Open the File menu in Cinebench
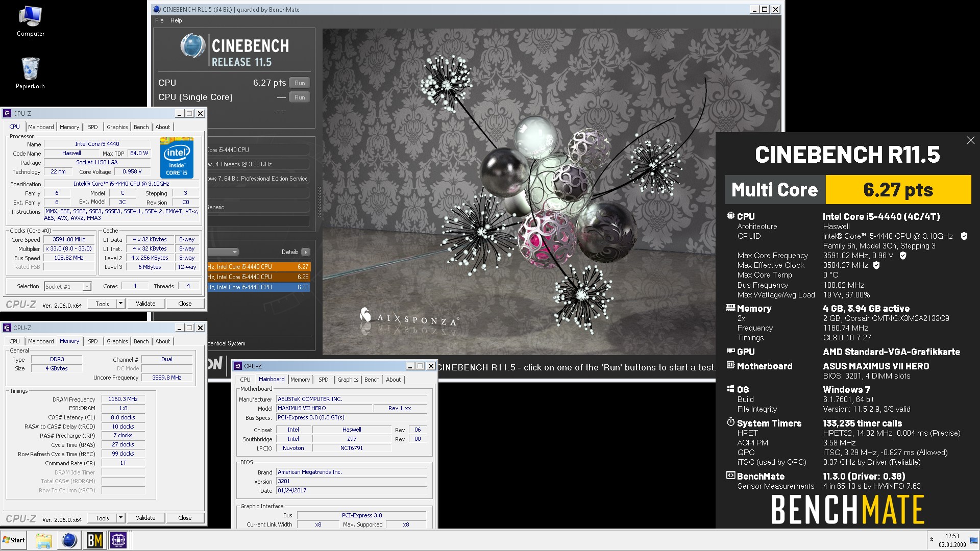The height and width of the screenshot is (551, 980). 159,20
